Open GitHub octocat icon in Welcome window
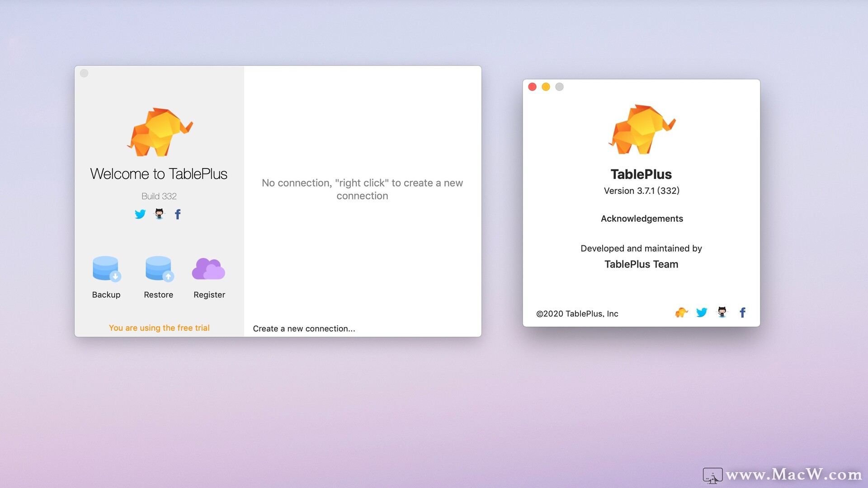 (159, 214)
